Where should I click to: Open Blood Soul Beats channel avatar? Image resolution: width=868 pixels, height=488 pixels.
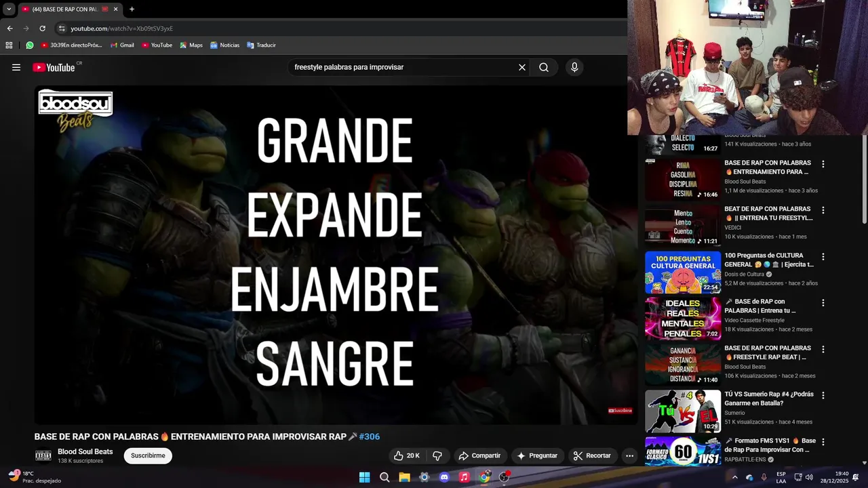[43, 455]
